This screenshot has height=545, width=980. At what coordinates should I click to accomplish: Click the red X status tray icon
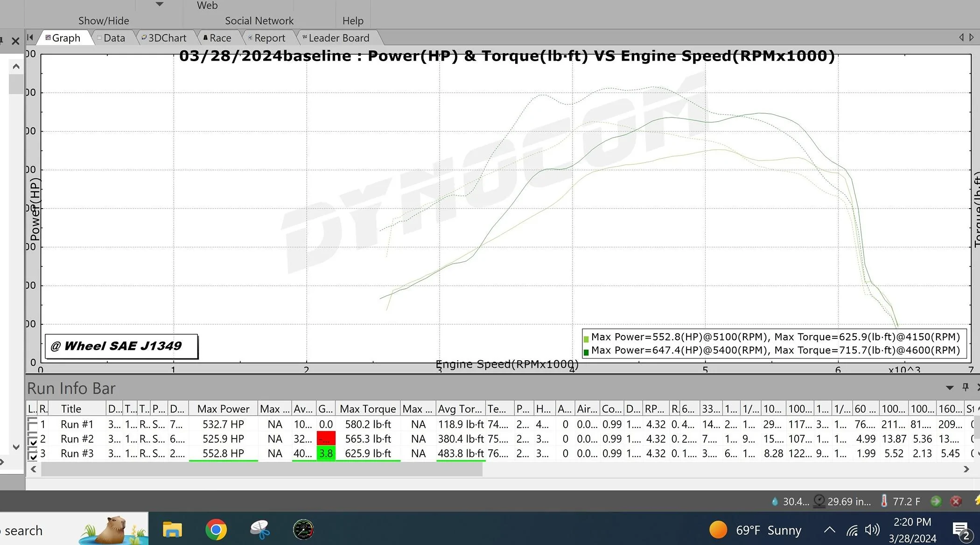click(x=956, y=502)
